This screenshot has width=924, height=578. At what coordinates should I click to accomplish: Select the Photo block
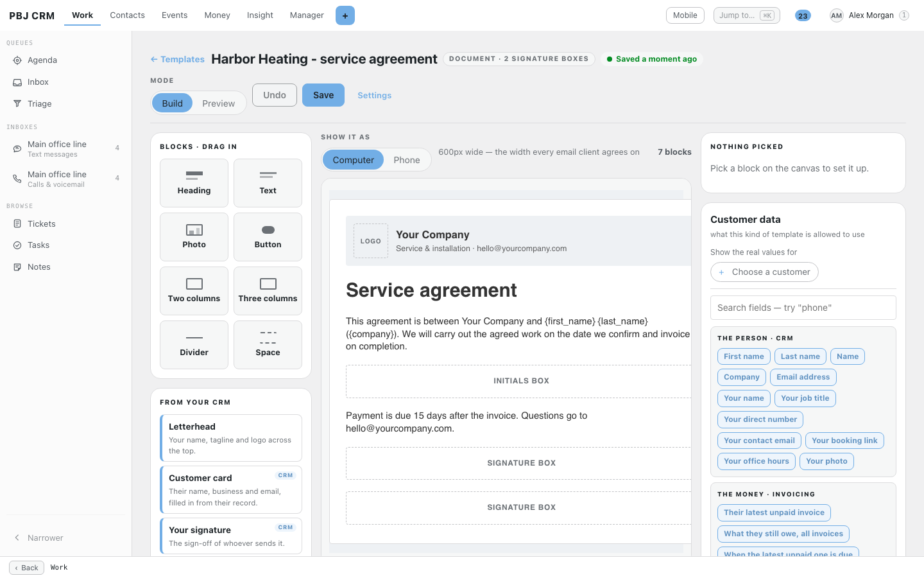point(194,237)
